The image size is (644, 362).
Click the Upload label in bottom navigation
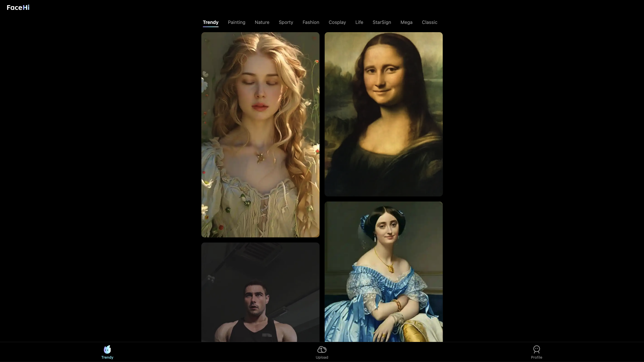[322, 357]
